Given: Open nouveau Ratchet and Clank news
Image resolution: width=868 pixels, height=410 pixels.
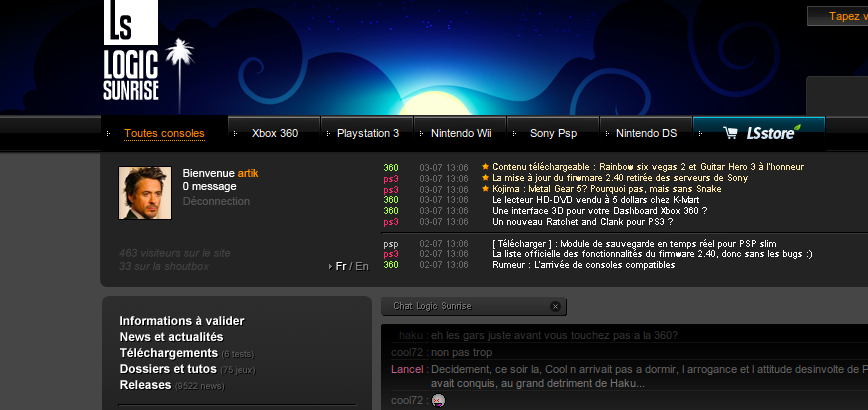Looking at the screenshot, I should coord(582,222).
